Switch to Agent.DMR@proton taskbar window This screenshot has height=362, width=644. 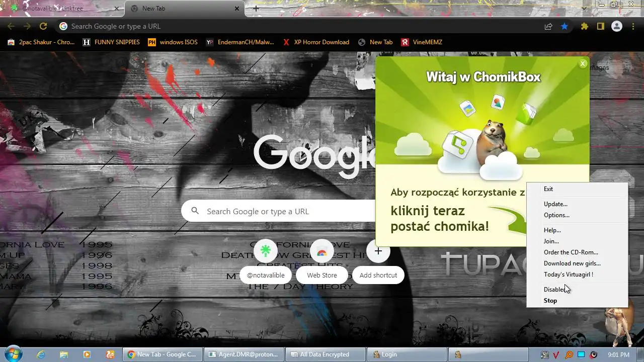pyautogui.click(x=244, y=354)
